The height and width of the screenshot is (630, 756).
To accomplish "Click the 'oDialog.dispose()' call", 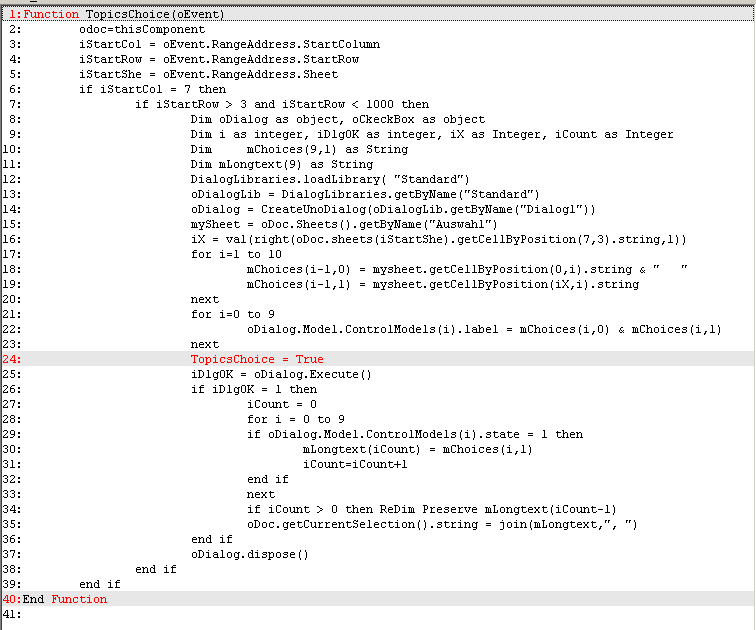I will click(250, 554).
